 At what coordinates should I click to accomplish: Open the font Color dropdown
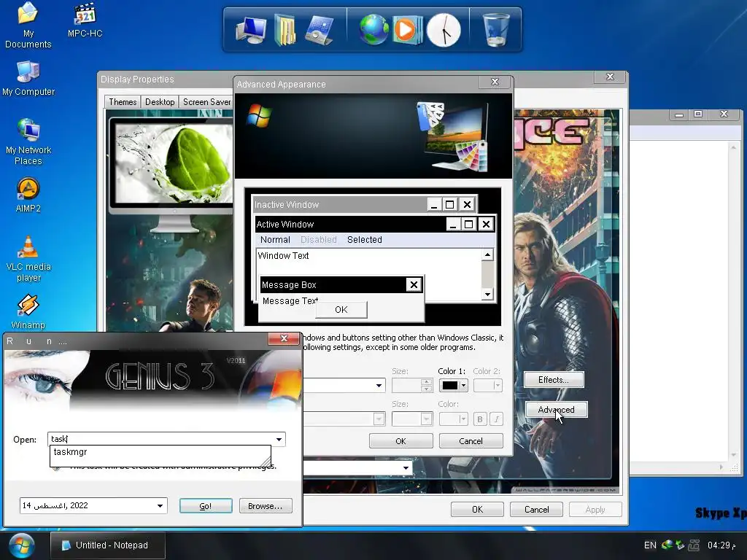point(453,419)
